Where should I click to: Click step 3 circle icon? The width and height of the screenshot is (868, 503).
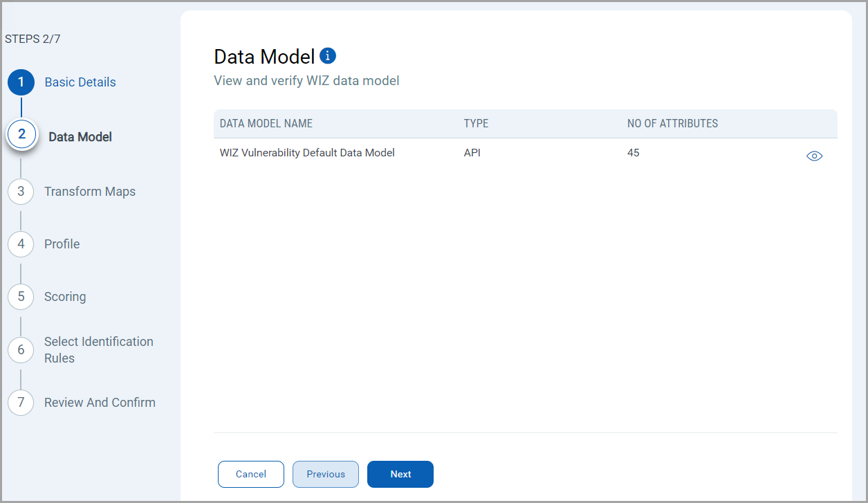coord(21,192)
